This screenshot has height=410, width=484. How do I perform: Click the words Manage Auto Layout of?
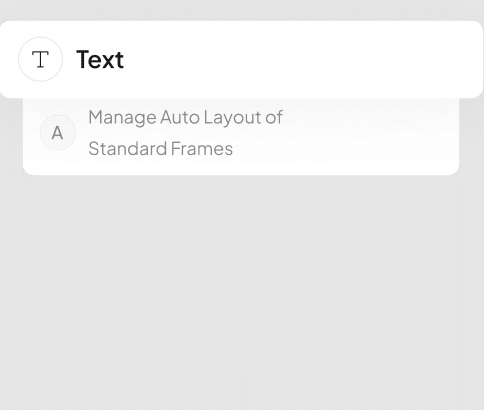click(x=185, y=117)
